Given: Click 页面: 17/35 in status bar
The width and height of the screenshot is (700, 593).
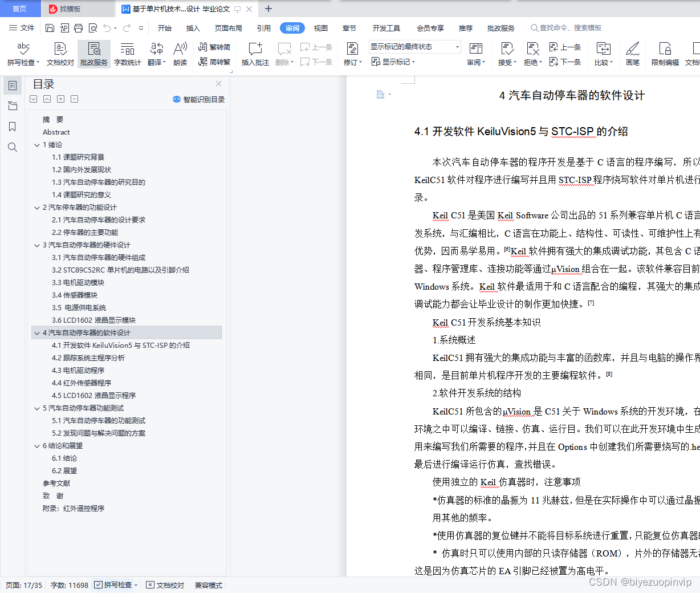Looking at the screenshot, I should click(24, 585).
